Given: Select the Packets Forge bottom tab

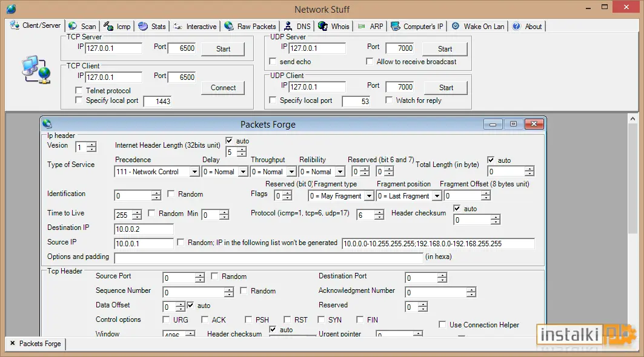Looking at the screenshot, I should pyautogui.click(x=40, y=344).
